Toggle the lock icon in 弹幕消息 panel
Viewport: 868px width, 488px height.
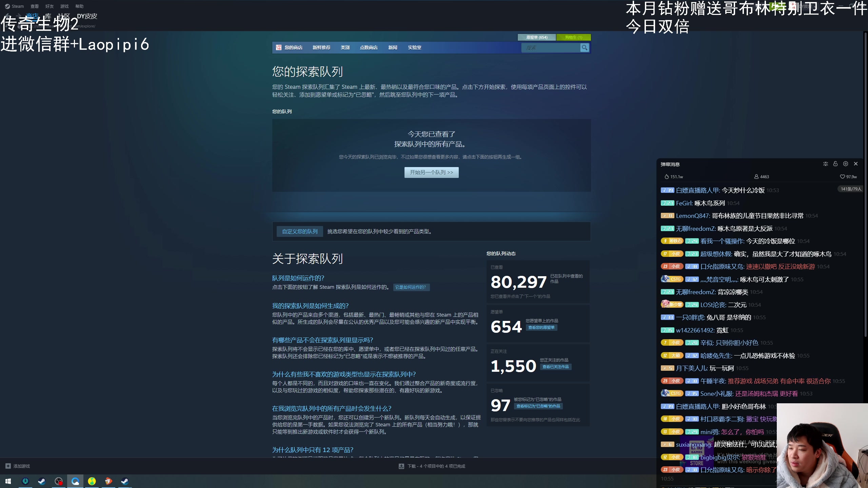[835, 164]
